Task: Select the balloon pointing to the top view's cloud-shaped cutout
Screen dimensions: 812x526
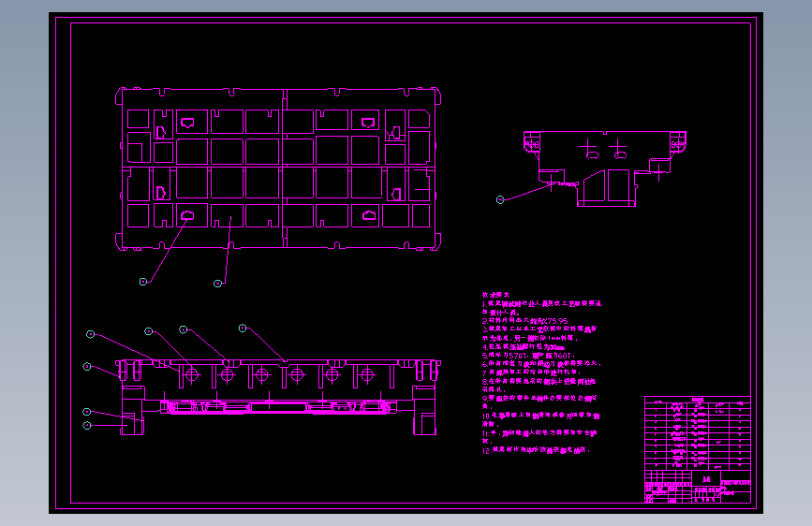Action: 143,282
